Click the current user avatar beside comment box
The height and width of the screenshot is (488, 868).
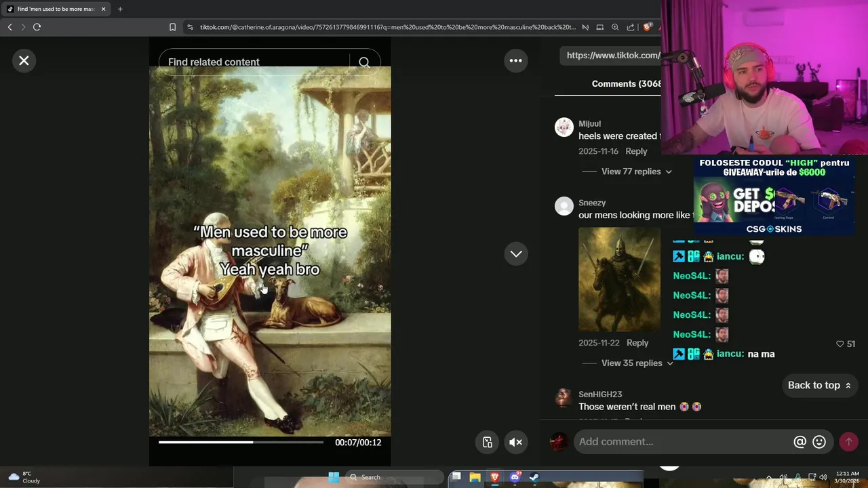[x=558, y=442]
